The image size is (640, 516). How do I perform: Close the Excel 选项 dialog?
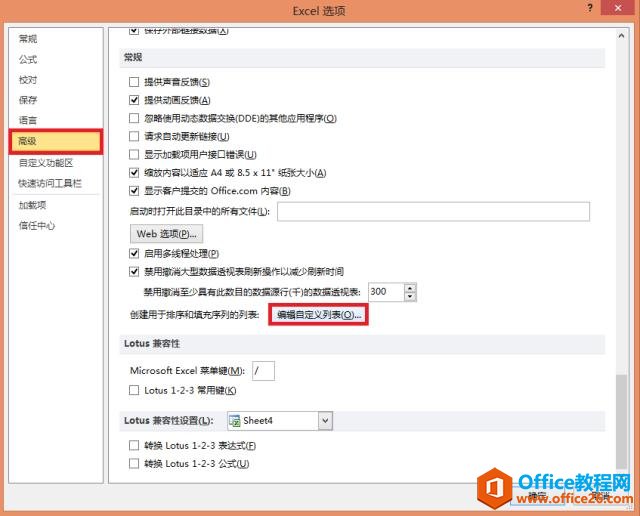[618, 8]
